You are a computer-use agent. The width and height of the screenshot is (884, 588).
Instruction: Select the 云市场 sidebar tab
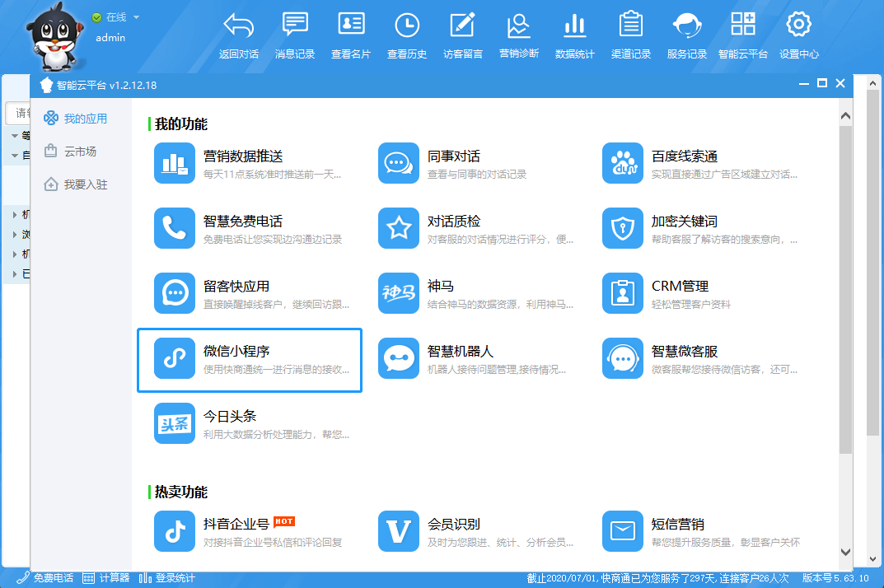[x=79, y=152]
